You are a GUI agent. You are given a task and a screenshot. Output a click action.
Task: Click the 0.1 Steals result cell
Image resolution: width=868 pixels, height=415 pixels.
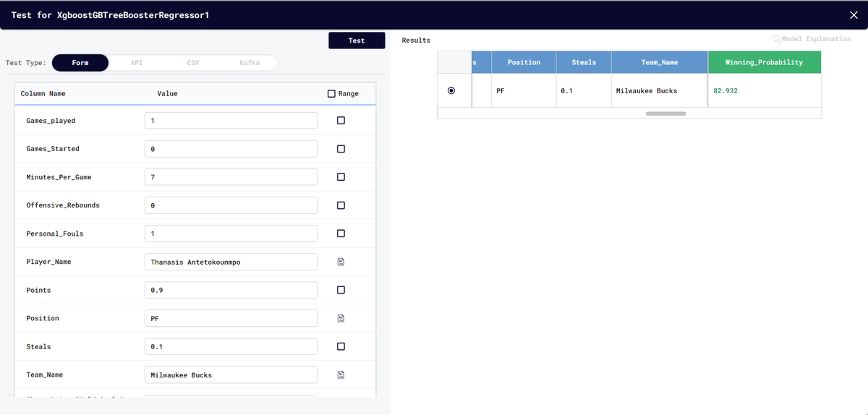tap(584, 90)
